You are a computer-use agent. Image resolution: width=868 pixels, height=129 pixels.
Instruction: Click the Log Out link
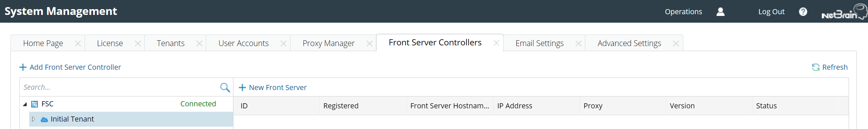771,12
